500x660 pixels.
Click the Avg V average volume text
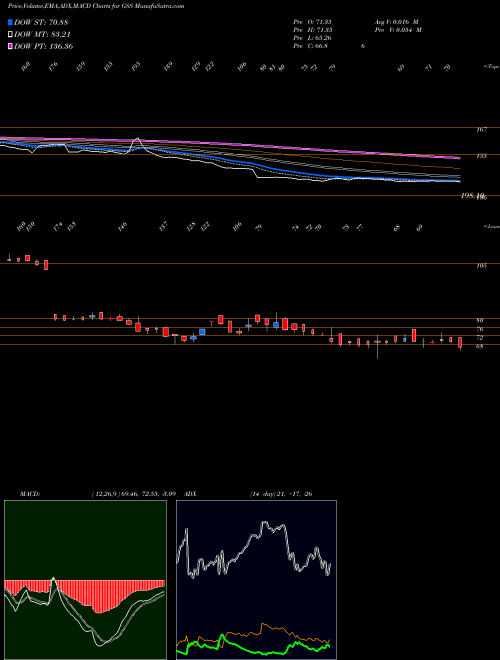(x=396, y=21)
